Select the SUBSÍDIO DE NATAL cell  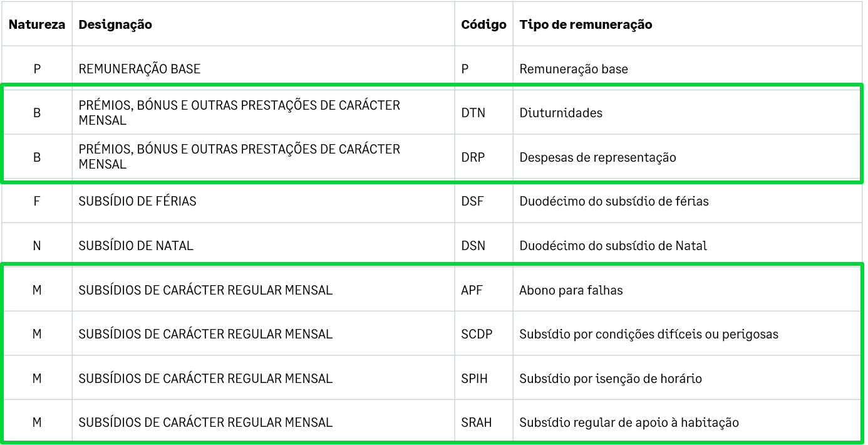click(264, 246)
